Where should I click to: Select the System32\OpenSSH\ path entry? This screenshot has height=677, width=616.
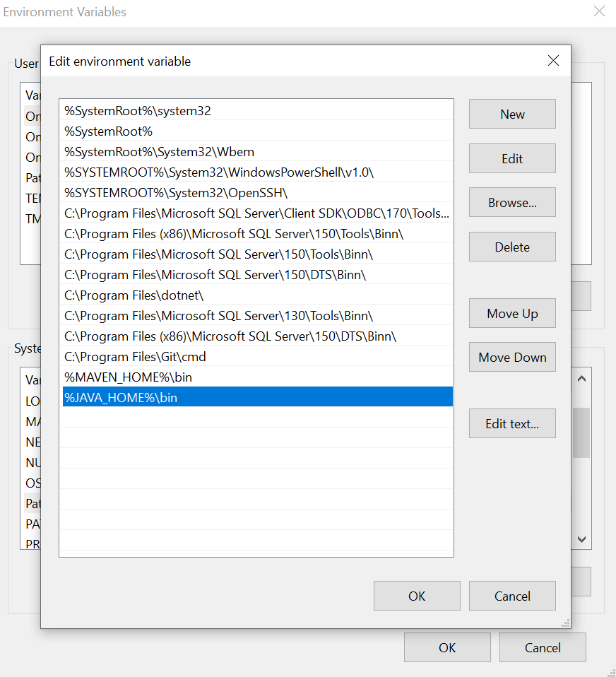[258, 193]
